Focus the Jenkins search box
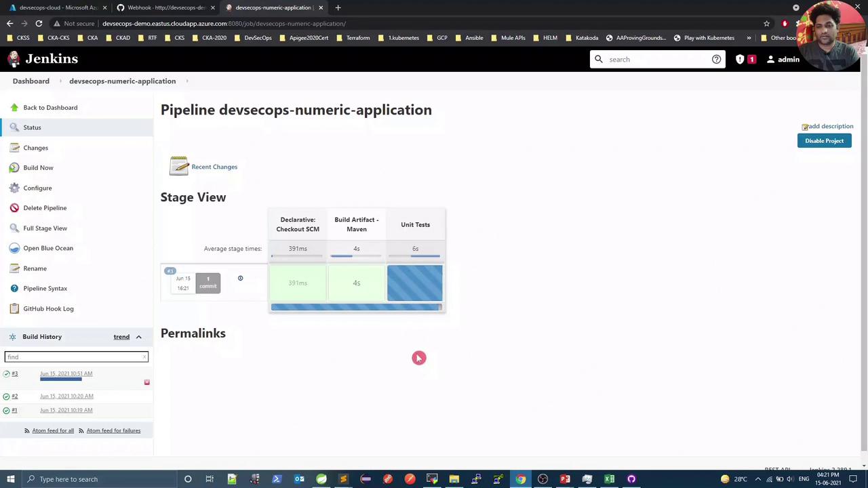868x488 pixels. [x=656, y=60]
